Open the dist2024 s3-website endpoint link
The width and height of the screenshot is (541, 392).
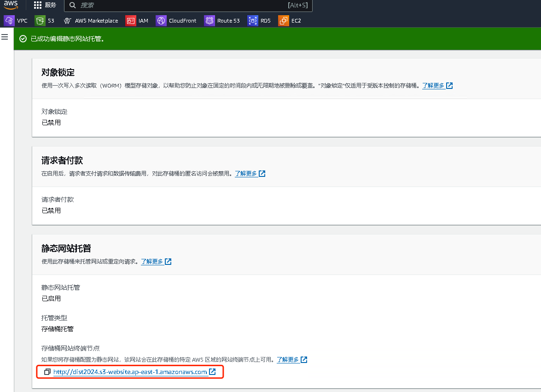click(130, 372)
